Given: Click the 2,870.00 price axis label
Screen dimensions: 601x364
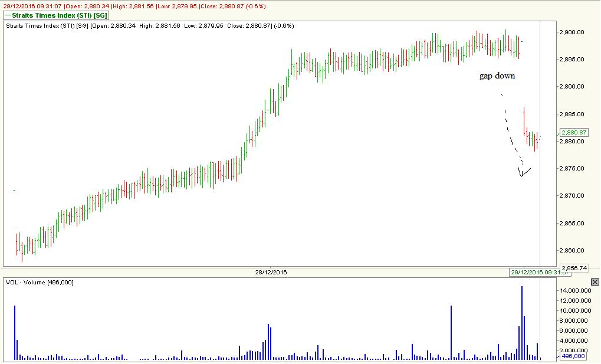Looking at the screenshot, I should pos(572,196).
